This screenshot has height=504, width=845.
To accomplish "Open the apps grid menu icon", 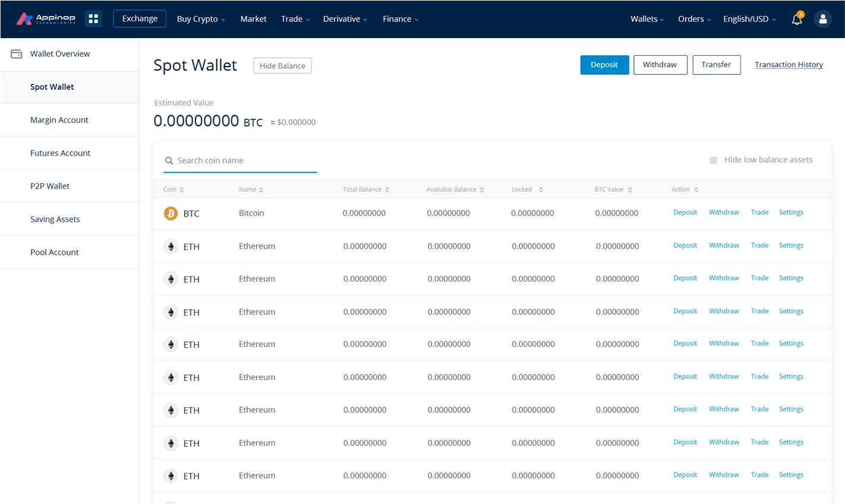I will coord(93,19).
